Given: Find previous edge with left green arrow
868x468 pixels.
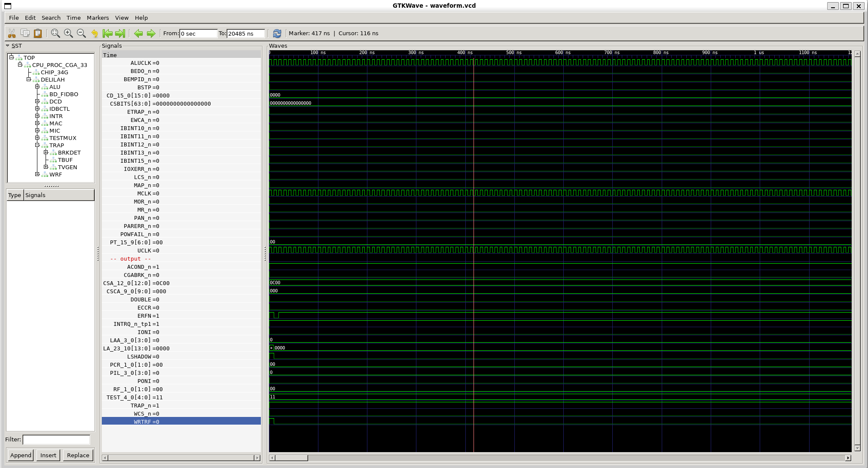Looking at the screenshot, I should 138,33.
